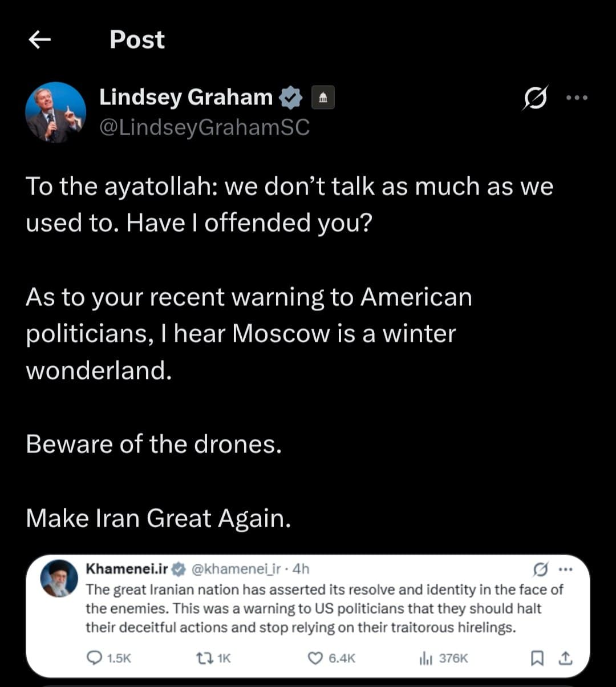Click the government account badge next to Graham's name

tap(323, 97)
